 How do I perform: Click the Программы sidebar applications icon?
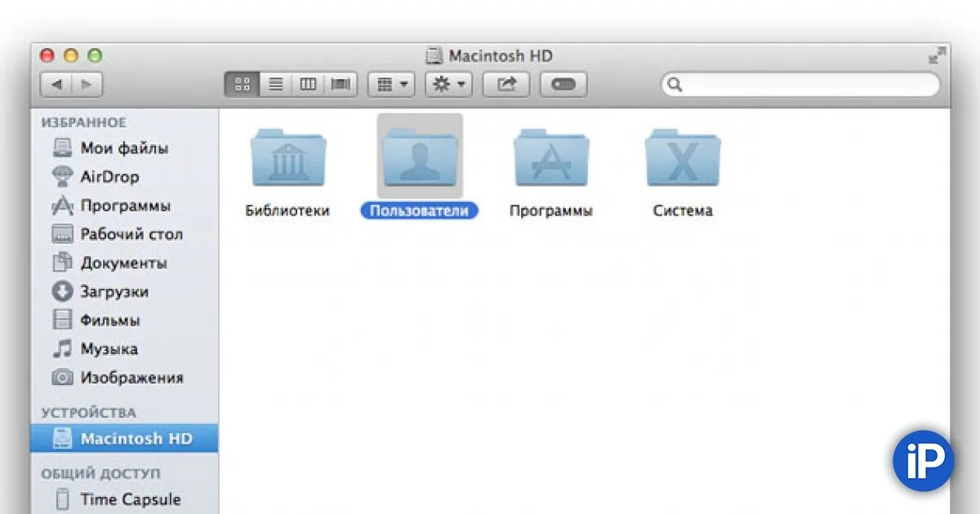tap(62, 206)
